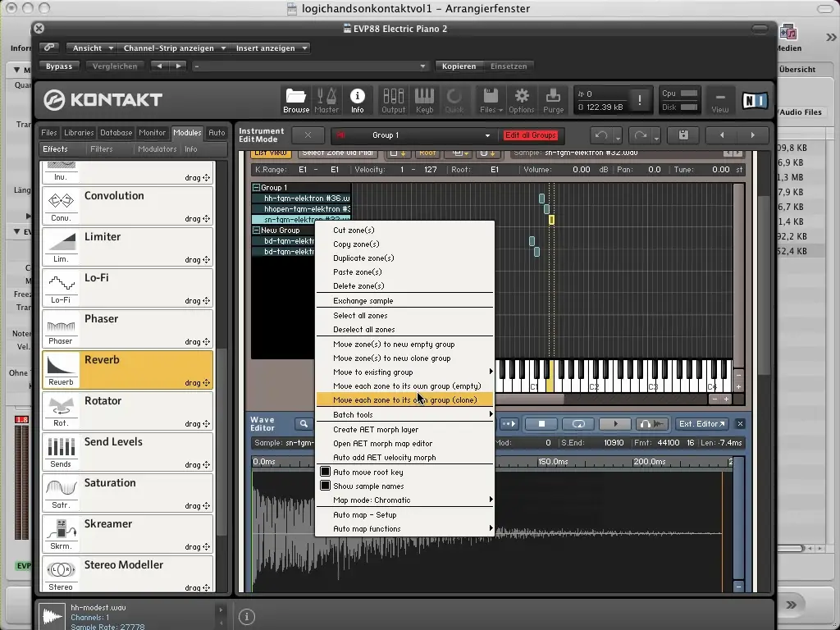
Task: Toggle headphone audition button in Wave Editor
Action: (652, 424)
